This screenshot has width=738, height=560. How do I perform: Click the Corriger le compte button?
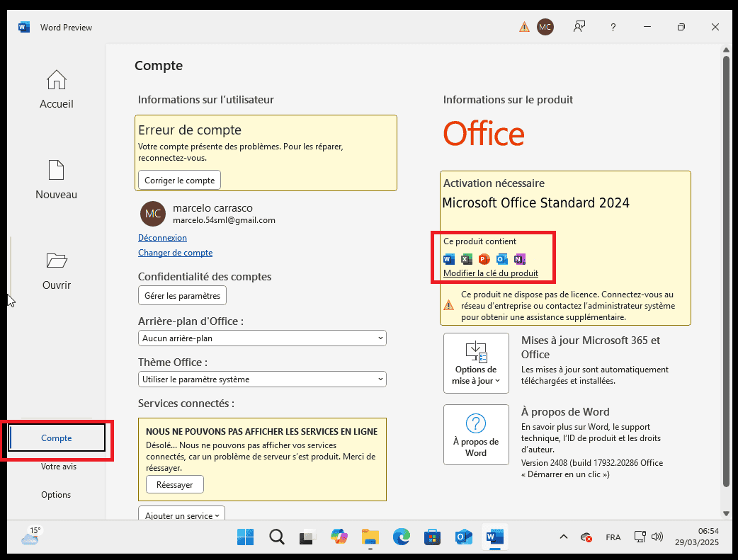click(x=179, y=181)
